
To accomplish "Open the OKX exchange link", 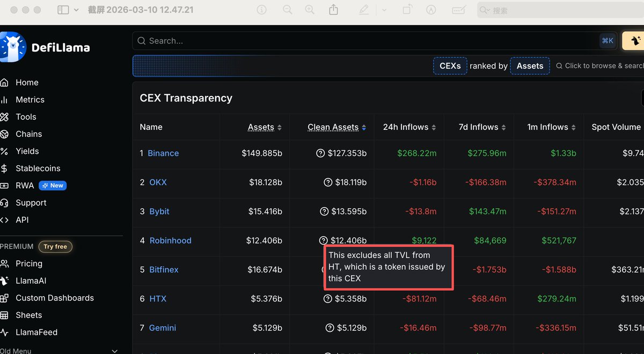I will (x=158, y=182).
